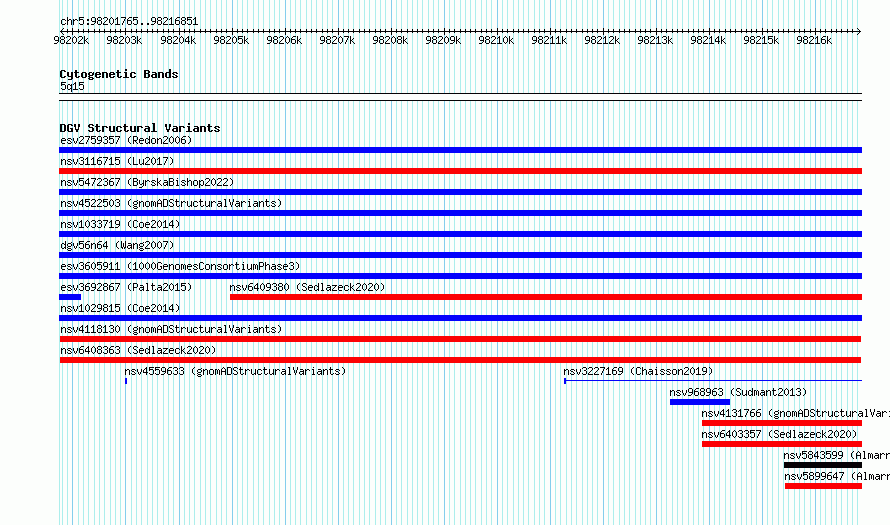Click the blue bar under nsv1033719

tap(460, 234)
